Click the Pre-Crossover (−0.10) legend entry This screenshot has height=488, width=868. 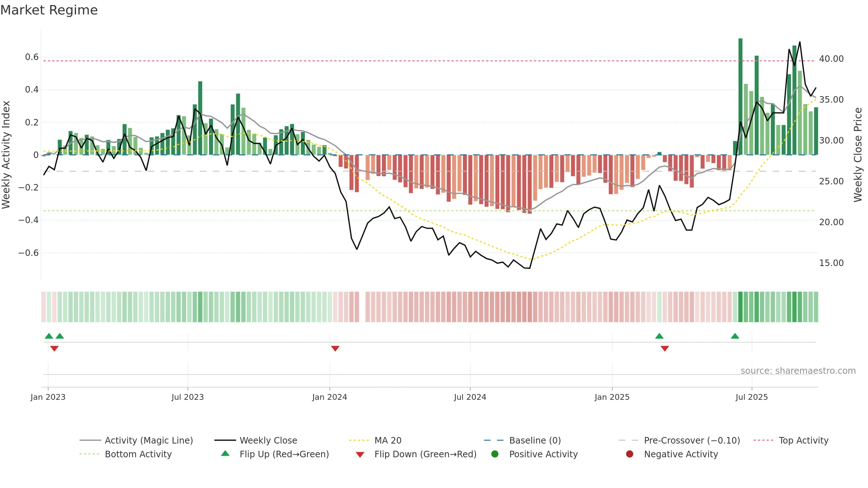tap(679, 440)
